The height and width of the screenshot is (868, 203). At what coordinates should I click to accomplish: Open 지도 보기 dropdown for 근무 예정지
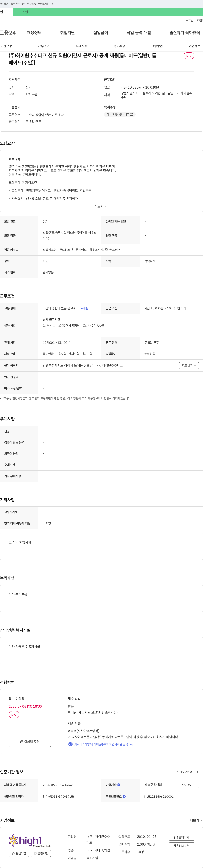tap(189, 365)
